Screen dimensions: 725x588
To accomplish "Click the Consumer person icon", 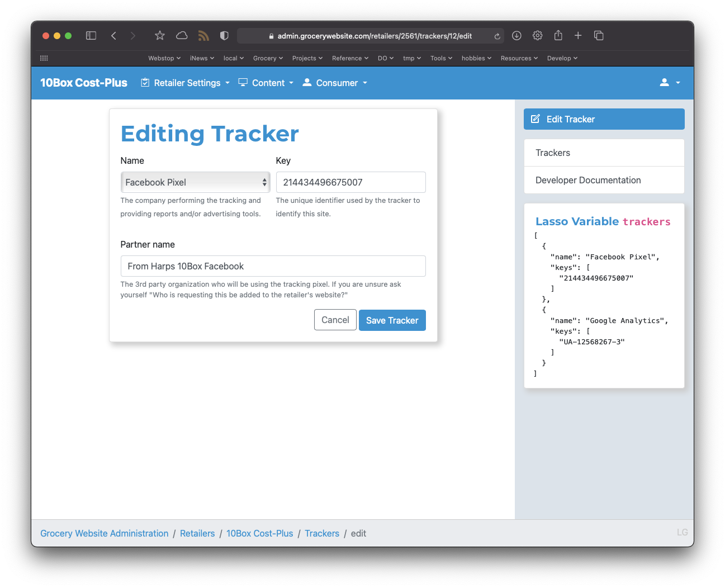I will [x=307, y=82].
